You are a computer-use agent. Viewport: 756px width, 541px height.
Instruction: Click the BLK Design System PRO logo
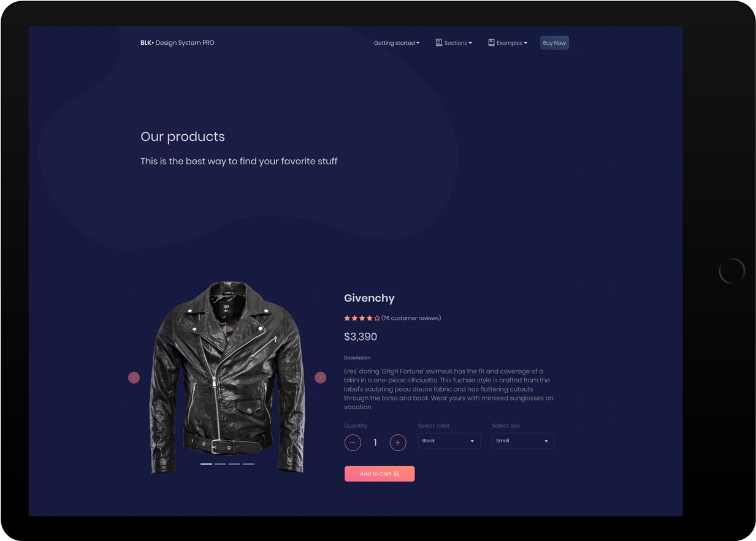click(177, 43)
